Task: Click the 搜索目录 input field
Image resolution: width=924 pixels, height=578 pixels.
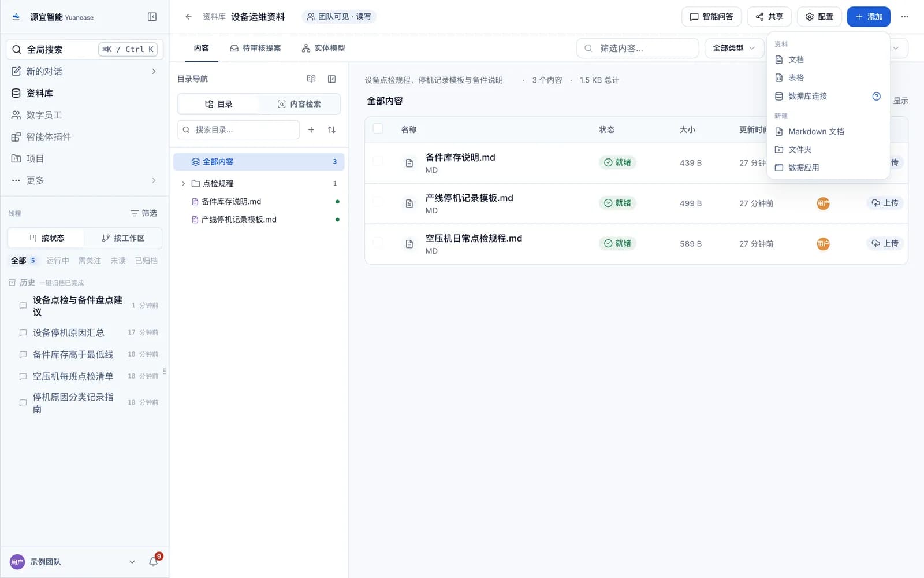Action: [x=238, y=129]
